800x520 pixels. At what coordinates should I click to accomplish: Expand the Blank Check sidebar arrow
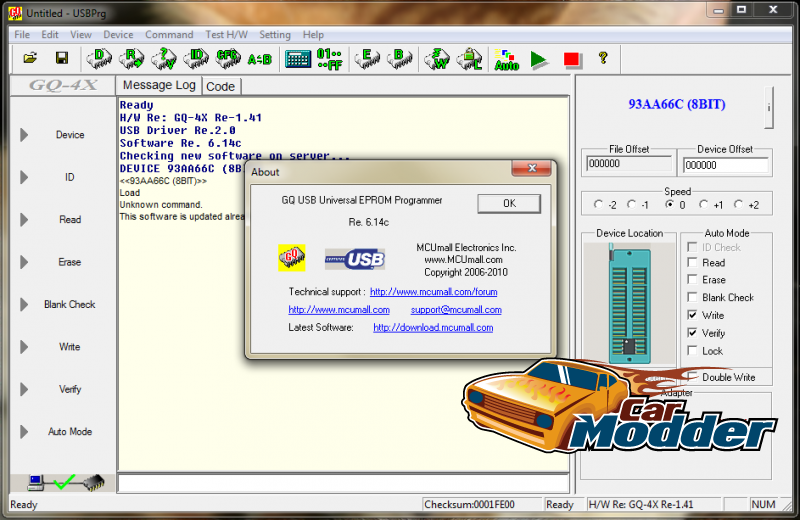click(24, 304)
